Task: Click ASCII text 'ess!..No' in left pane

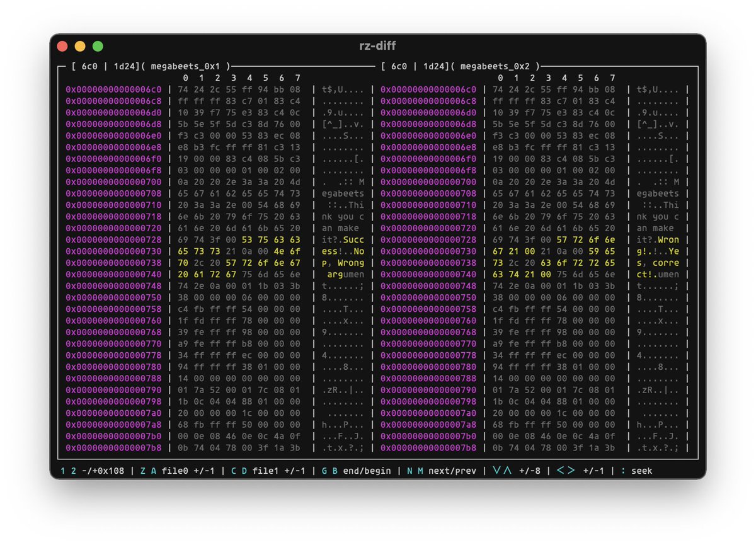Action: coord(343,251)
